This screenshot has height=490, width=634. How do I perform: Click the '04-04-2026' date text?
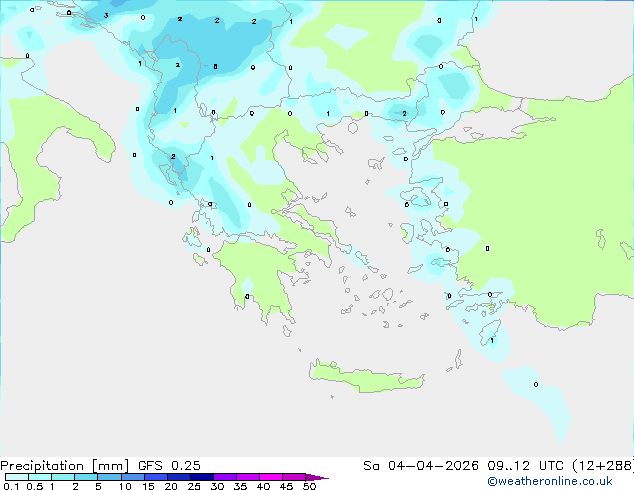click(x=433, y=466)
